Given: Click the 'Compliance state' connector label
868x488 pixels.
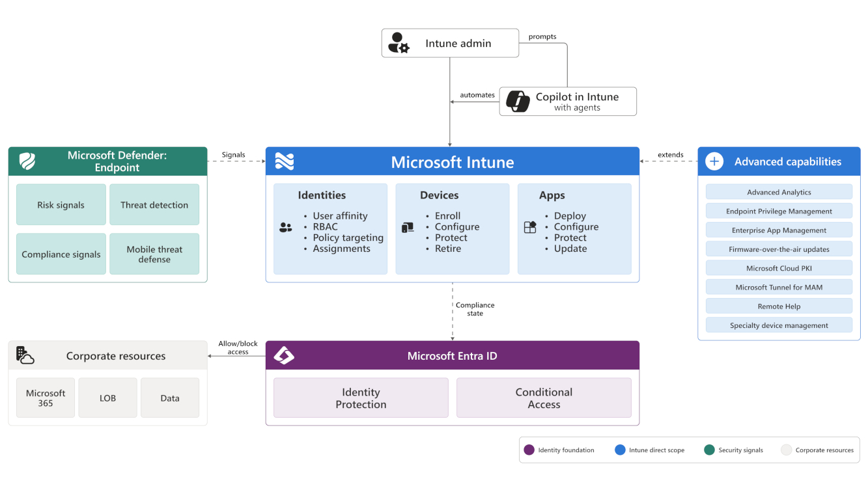Looking at the screenshot, I should point(475,309).
